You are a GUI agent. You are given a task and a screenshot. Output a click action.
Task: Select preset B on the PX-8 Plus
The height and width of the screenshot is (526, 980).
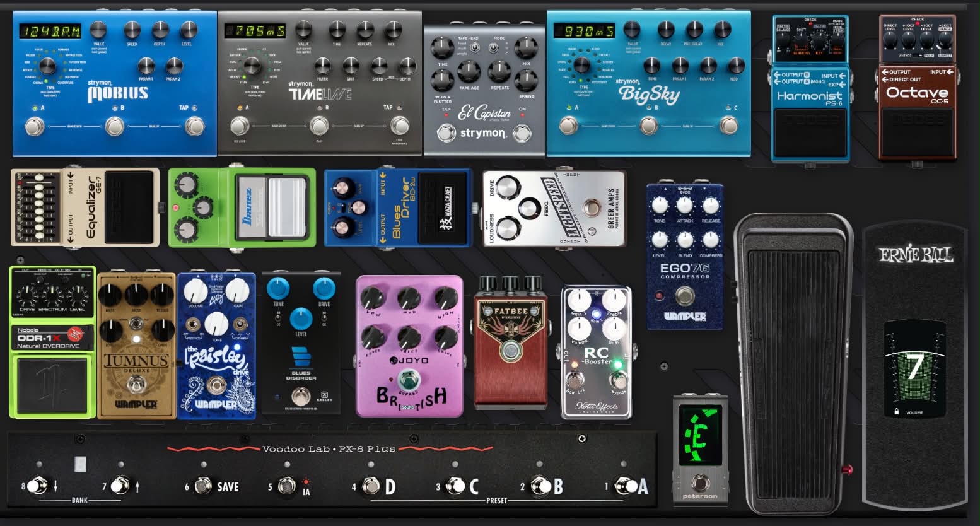[x=540, y=486]
